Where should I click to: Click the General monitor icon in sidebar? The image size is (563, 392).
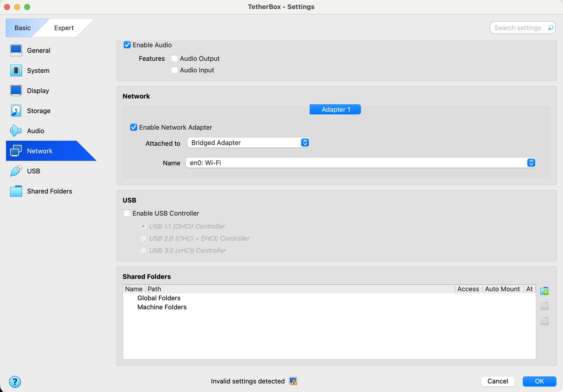(16, 50)
